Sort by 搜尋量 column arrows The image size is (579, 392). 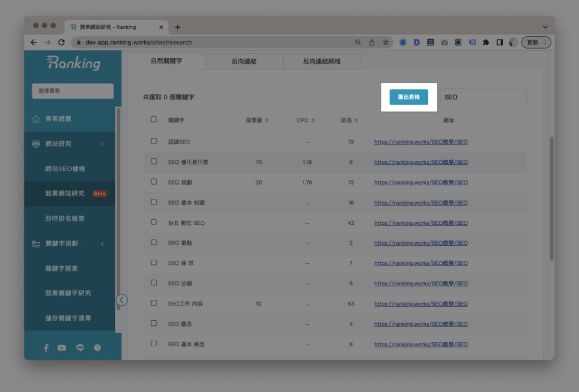(x=267, y=120)
